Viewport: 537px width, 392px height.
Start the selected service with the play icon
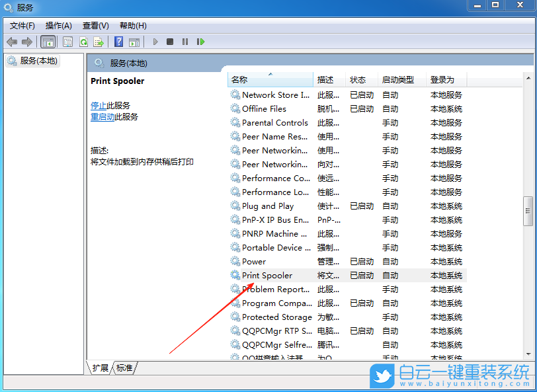click(x=155, y=41)
